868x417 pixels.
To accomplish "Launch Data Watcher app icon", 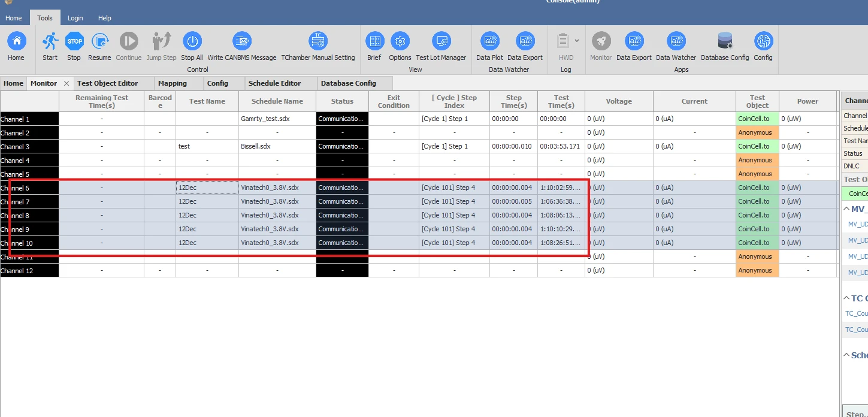I will tap(677, 41).
